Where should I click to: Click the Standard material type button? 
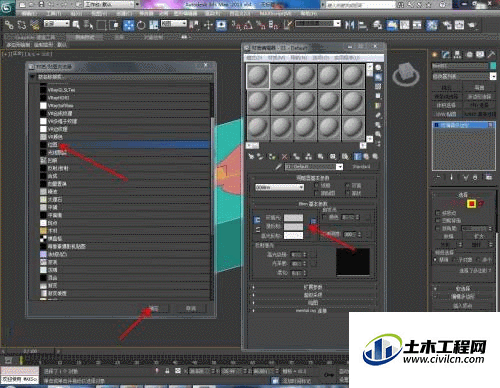(x=361, y=167)
